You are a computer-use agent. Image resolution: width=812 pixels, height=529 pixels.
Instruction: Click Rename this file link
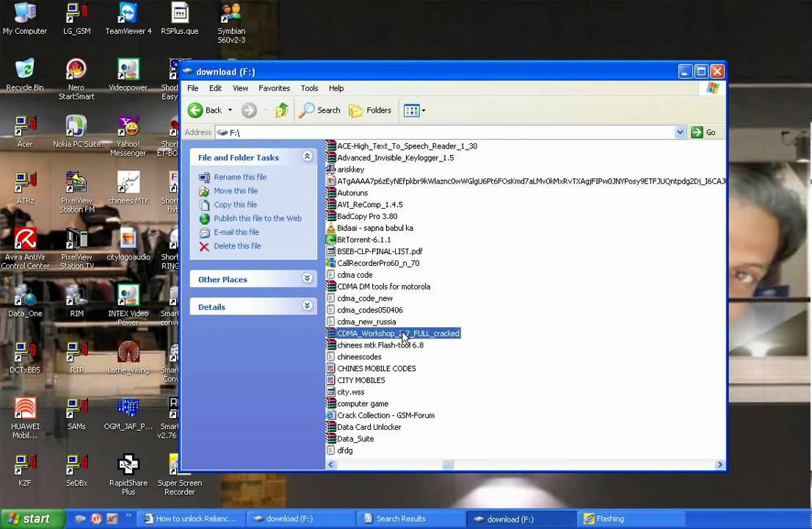pyautogui.click(x=240, y=176)
